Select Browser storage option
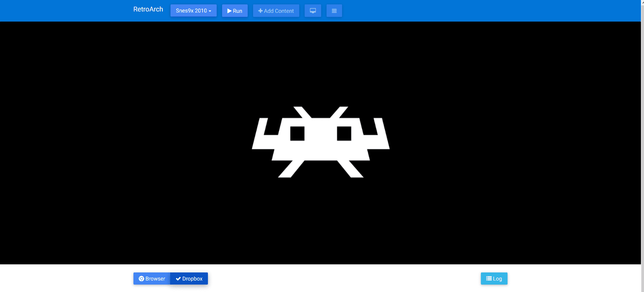Screen dimensions: 644x292 pos(152,279)
